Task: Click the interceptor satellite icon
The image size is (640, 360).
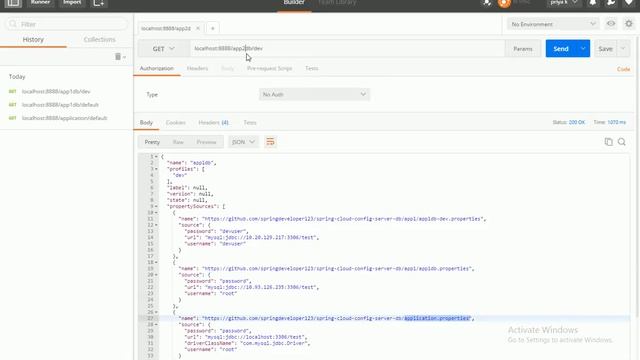Action: [487, 3]
